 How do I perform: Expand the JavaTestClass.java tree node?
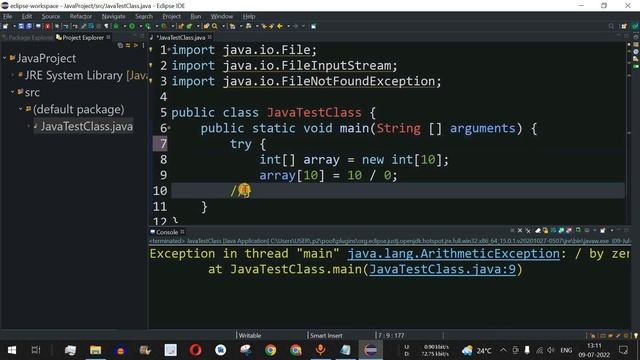29,127
